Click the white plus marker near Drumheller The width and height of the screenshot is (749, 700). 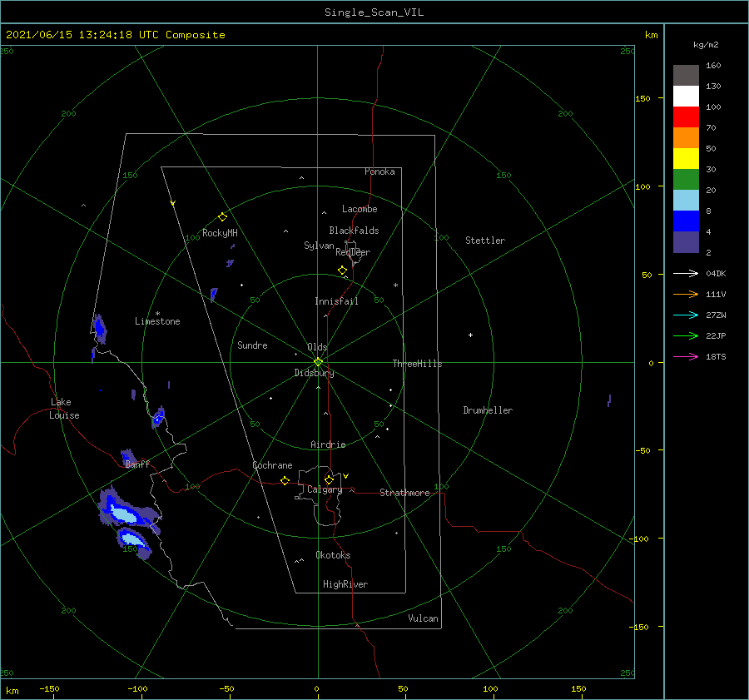pyautogui.click(x=470, y=335)
